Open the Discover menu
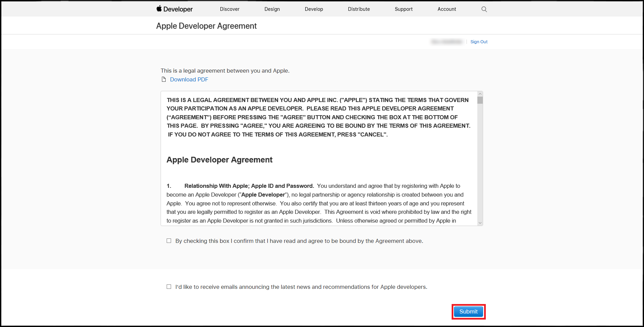Screen dimensions: 644x327 [230, 9]
